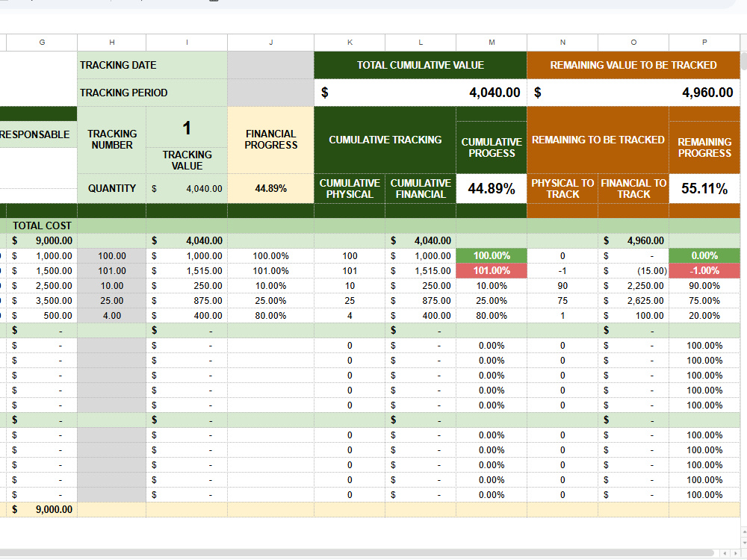Select the 4.00 quantity cell in column H
The image size is (747, 560).
(x=112, y=316)
